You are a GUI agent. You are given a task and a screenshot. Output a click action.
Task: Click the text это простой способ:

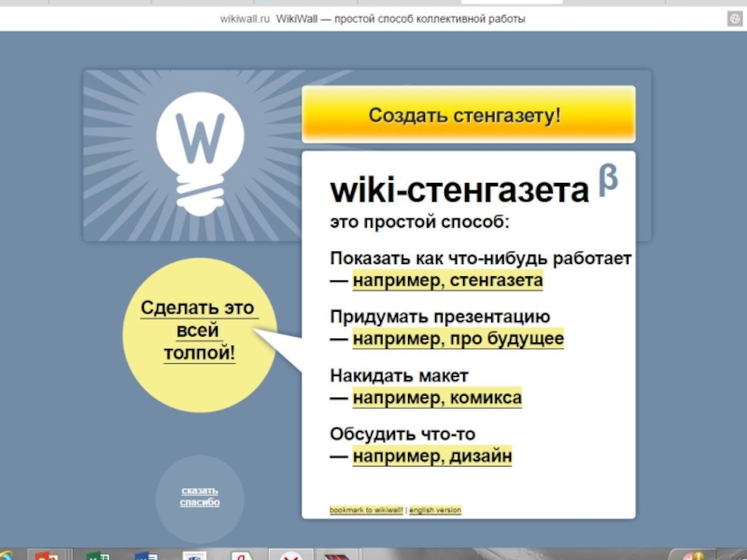(x=419, y=222)
